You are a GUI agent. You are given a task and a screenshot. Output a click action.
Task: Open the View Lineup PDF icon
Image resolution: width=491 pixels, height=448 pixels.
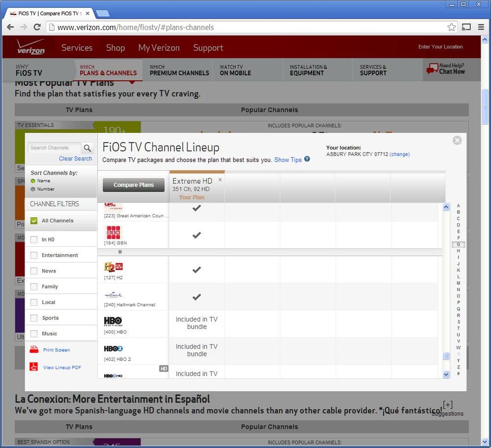pyautogui.click(x=33, y=366)
